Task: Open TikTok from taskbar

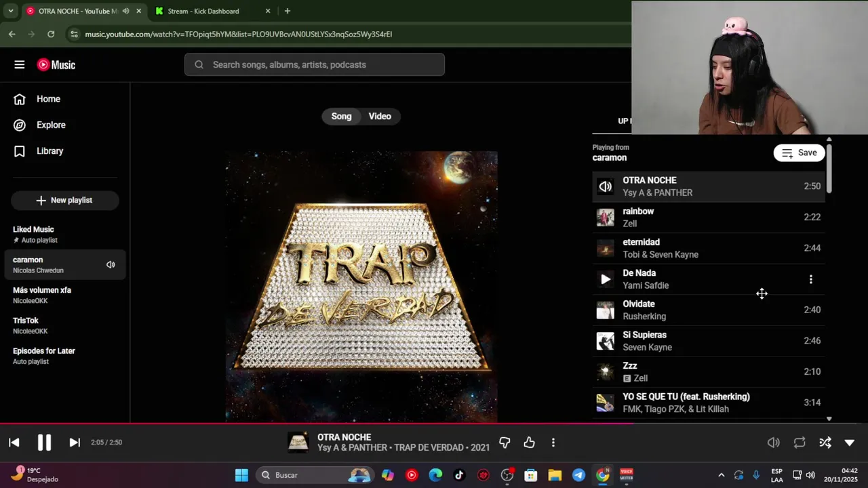Action: tap(459, 475)
